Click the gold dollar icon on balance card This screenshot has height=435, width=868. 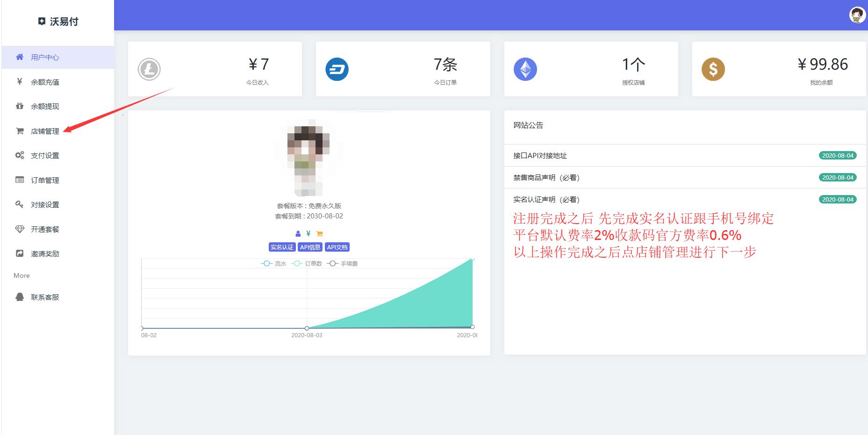pos(713,69)
